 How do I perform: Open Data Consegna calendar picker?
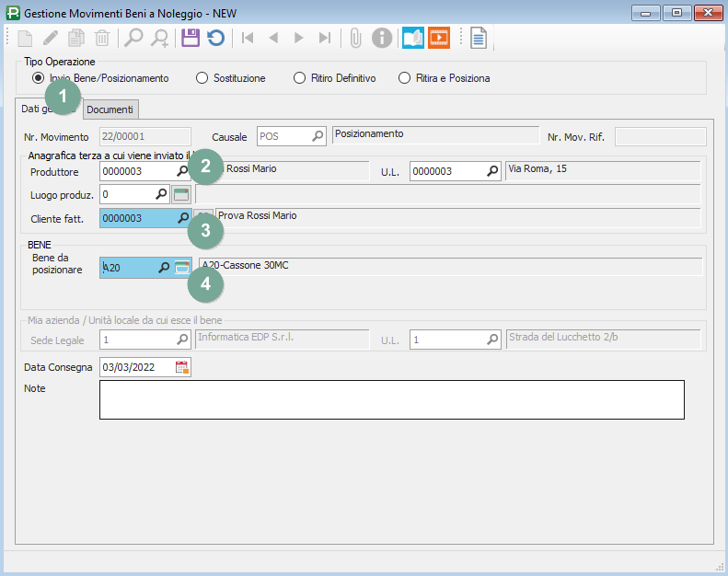[182, 367]
